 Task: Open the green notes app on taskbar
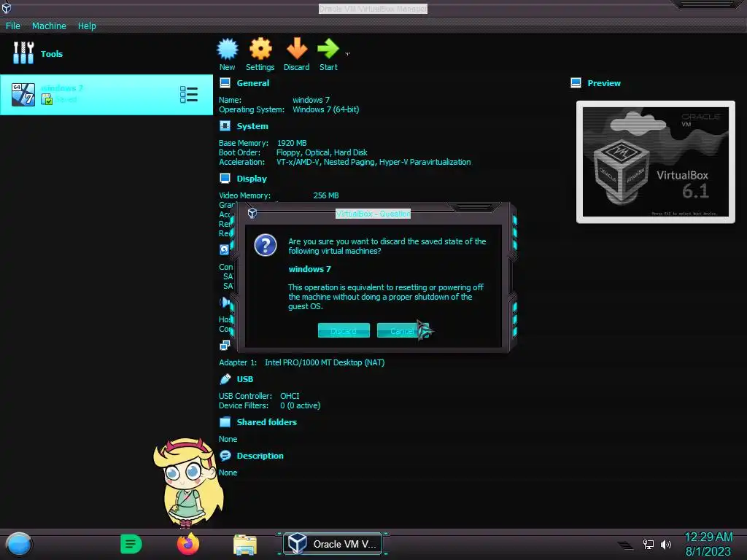pos(131,544)
